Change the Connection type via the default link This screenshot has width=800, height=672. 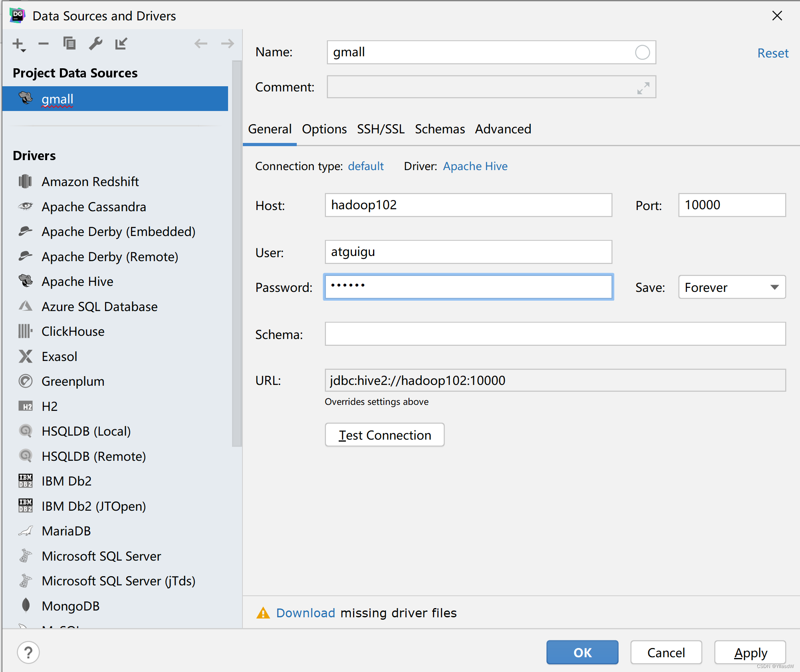click(x=365, y=166)
